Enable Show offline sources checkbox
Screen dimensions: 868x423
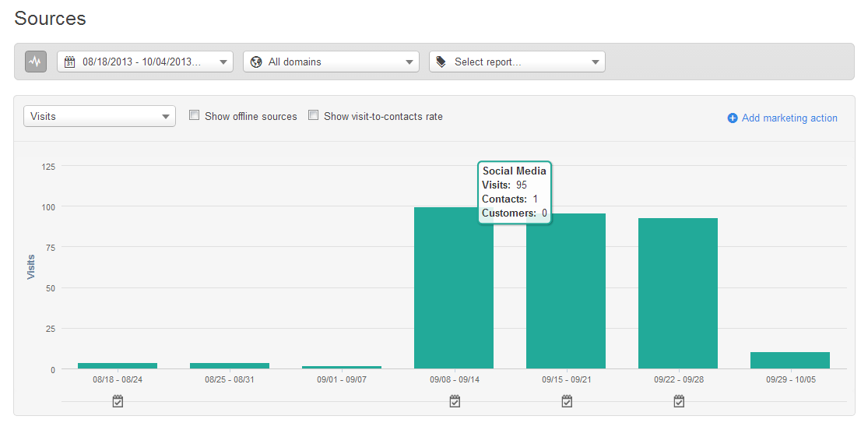click(194, 115)
